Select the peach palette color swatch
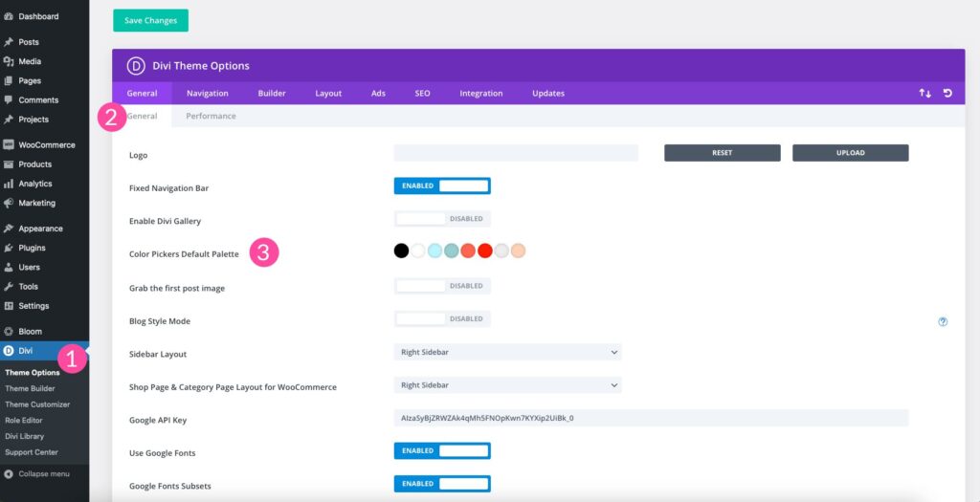 (518, 251)
